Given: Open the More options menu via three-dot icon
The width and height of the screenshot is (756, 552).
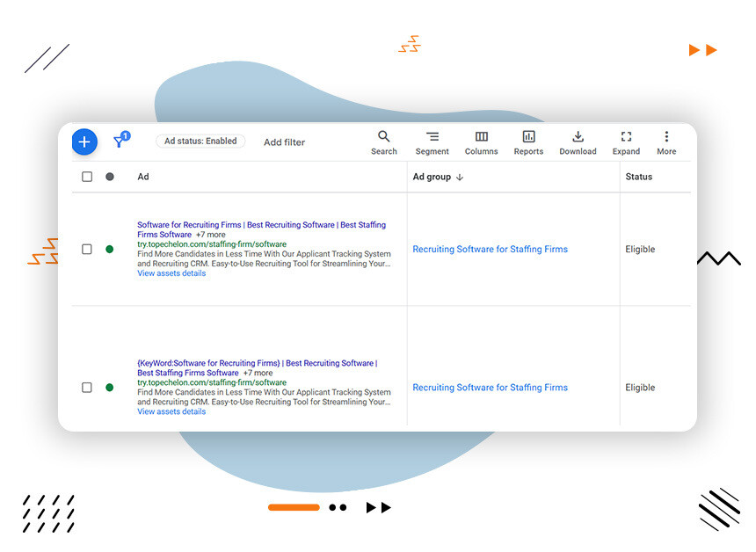Looking at the screenshot, I should click(666, 138).
